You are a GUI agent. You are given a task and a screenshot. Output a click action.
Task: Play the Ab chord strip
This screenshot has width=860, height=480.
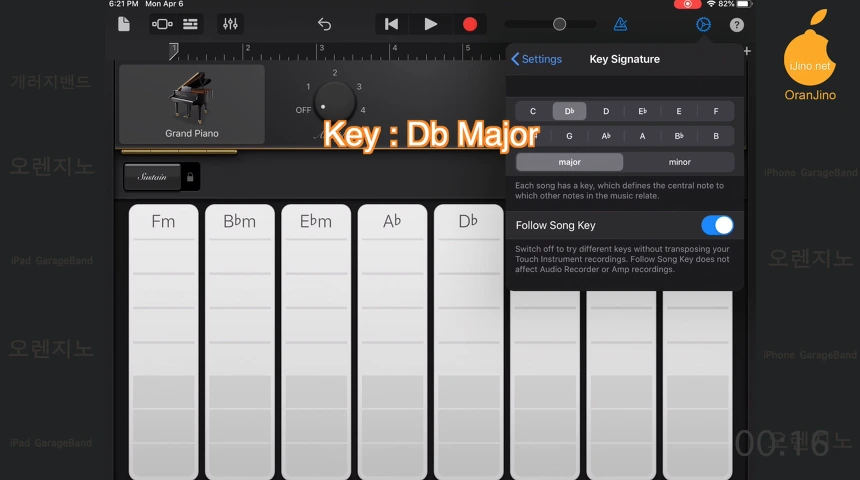point(392,342)
